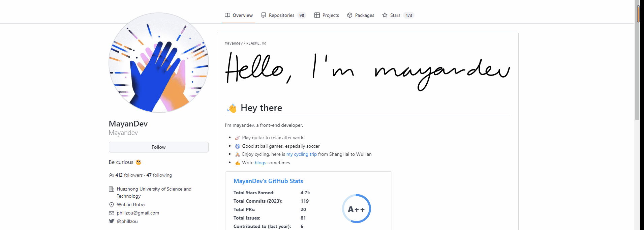Open the @phillzou Twitter link
Viewport: 644px width, 230px height.
tap(127, 221)
